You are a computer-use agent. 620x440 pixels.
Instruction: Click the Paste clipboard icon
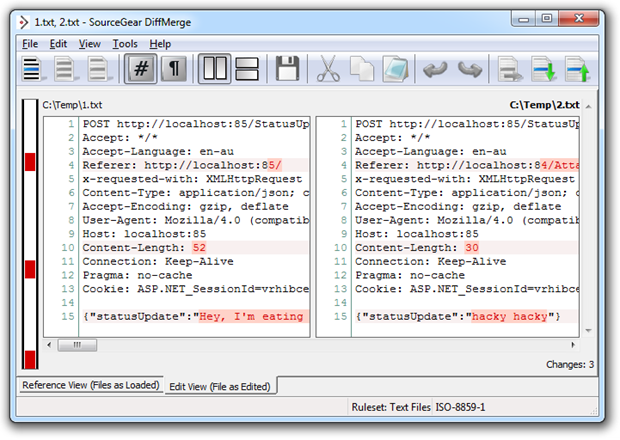[395, 69]
